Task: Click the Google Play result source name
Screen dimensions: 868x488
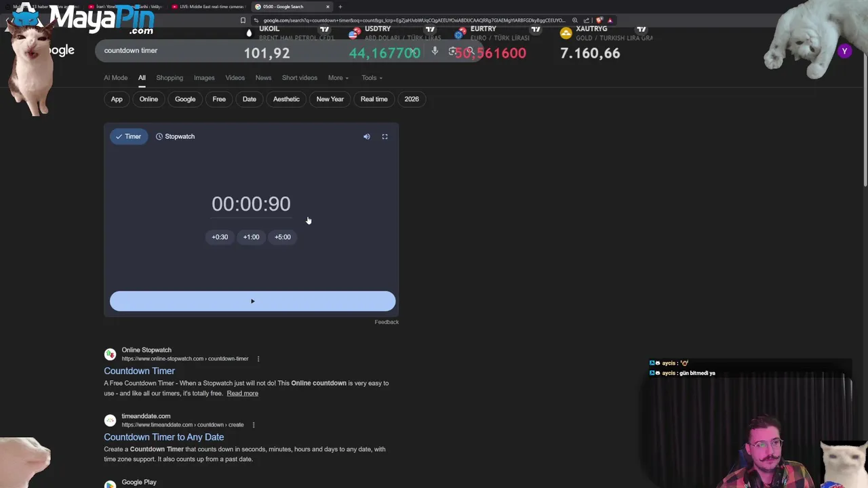Action: coord(139,483)
